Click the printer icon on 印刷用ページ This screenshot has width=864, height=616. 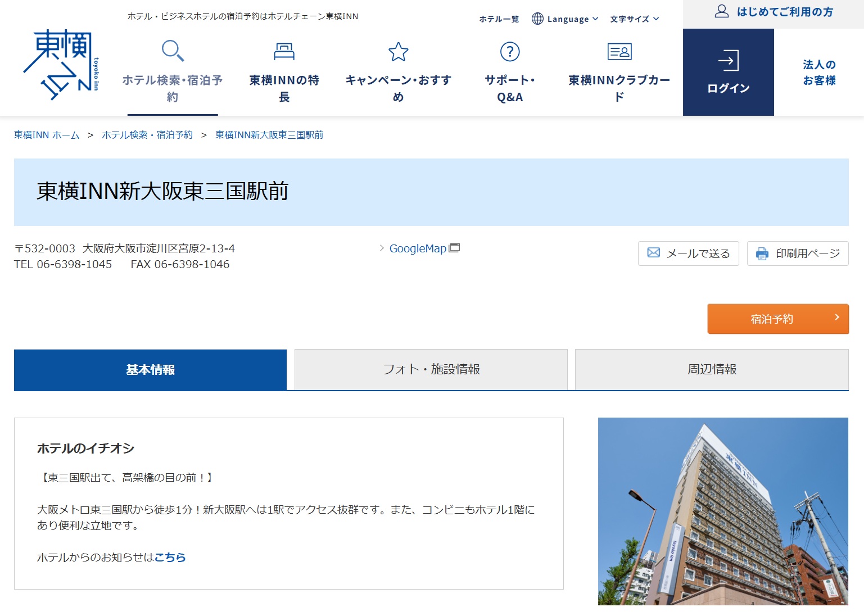click(x=762, y=253)
